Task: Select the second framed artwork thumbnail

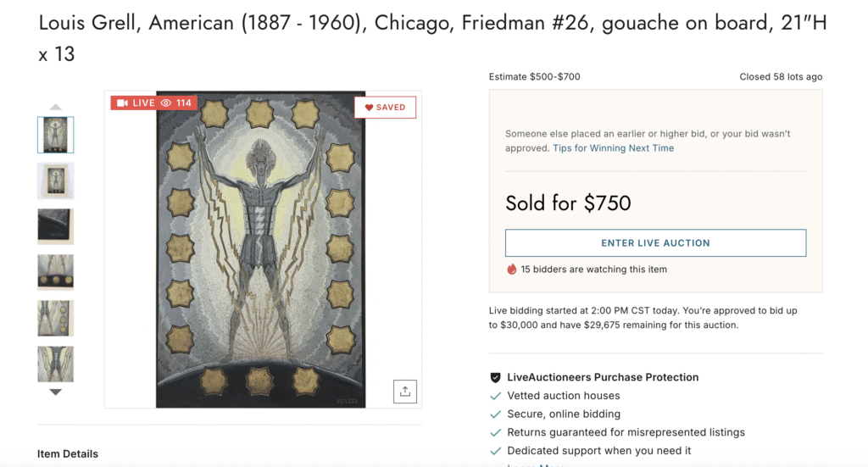Action: (56, 181)
